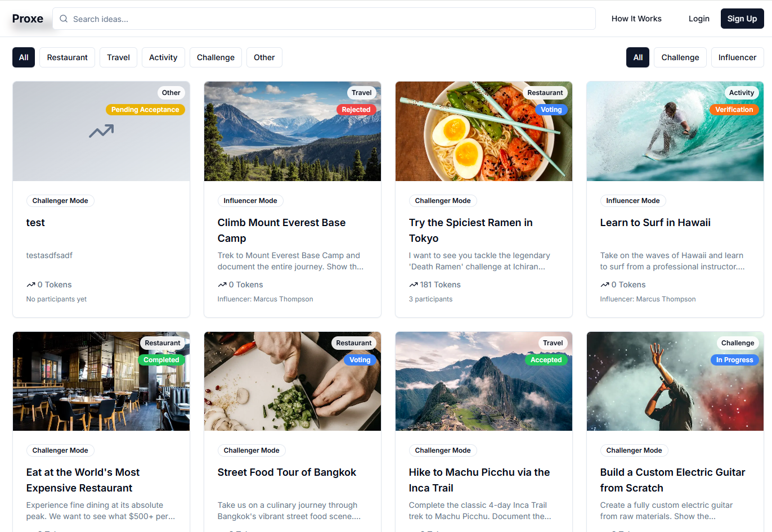Filter ideas by Travel category
The width and height of the screenshot is (772, 532).
tap(118, 57)
